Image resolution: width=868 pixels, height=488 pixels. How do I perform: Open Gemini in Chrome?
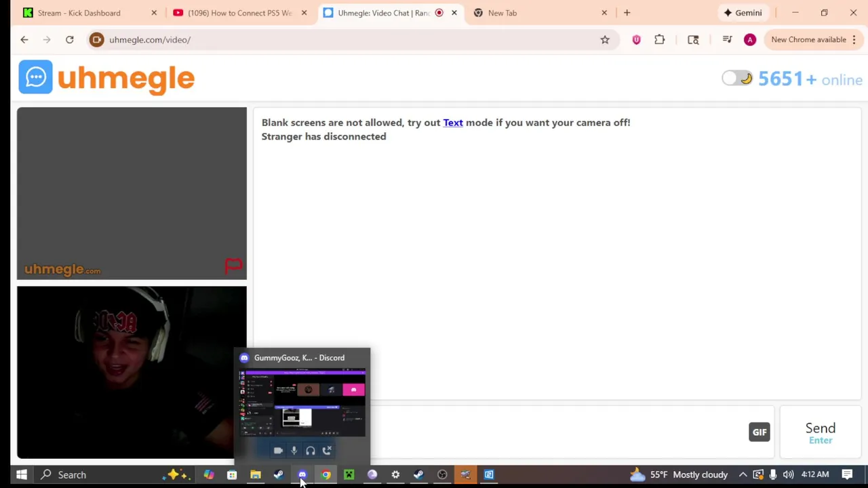[x=742, y=13]
